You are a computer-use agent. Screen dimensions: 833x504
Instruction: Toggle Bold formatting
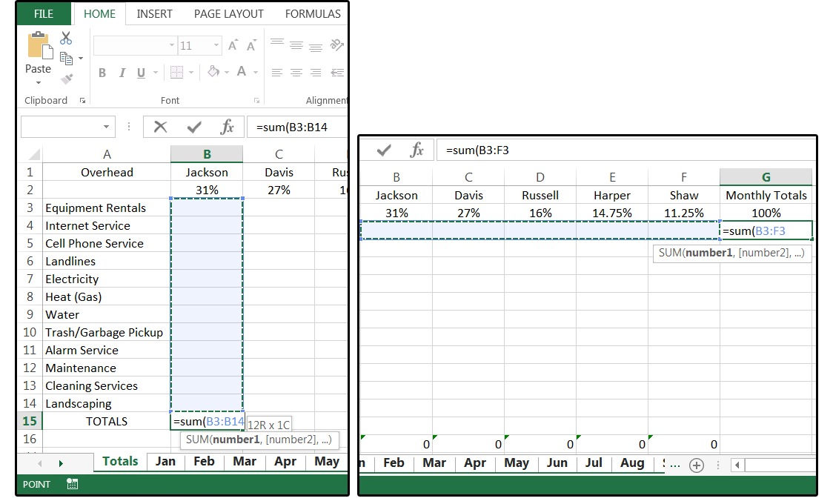click(x=102, y=73)
